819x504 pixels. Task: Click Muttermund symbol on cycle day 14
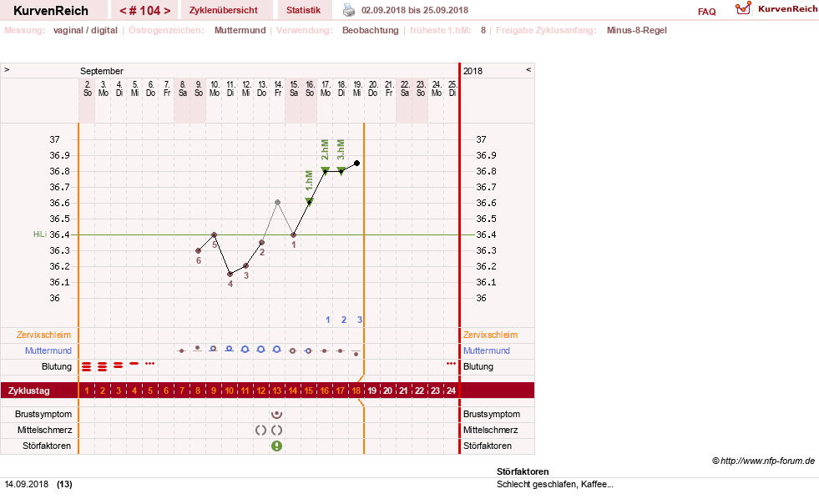tap(293, 351)
